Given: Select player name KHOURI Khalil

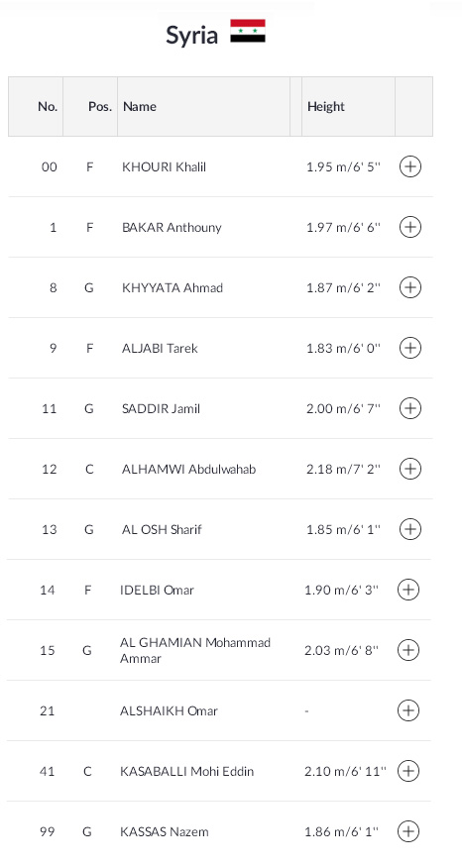Looking at the screenshot, I should click(x=164, y=167).
